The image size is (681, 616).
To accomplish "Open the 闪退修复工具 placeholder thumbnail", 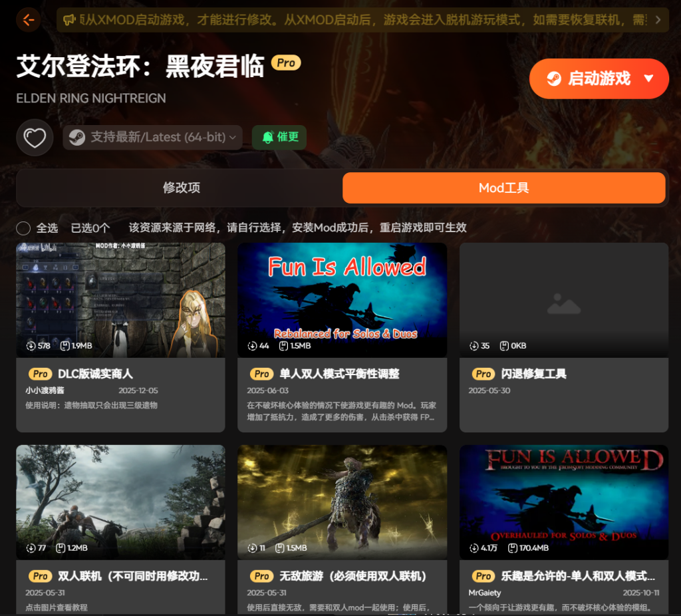I will (563, 299).
